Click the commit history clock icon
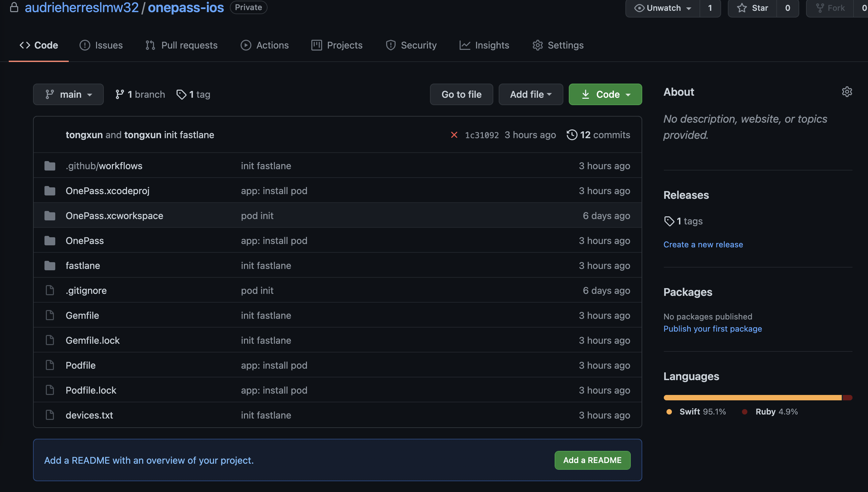The height and width of the screenshot is (492, 868). pos(572,135)
